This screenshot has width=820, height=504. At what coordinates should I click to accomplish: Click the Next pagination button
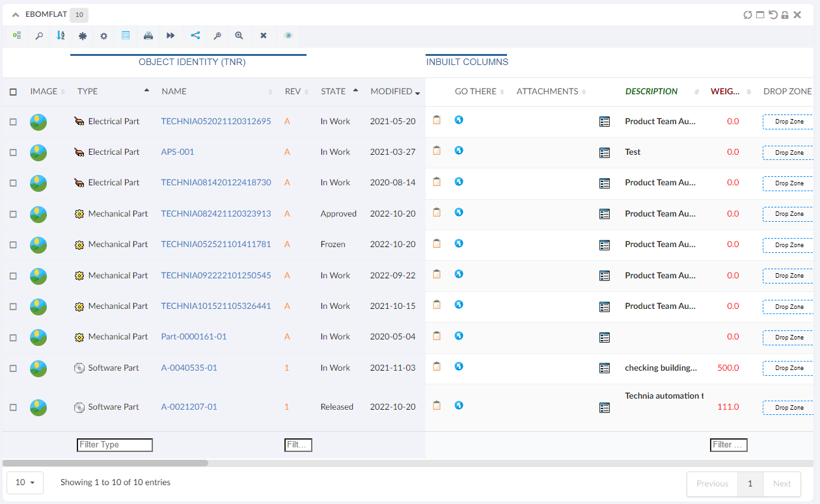tap(782, 484)
